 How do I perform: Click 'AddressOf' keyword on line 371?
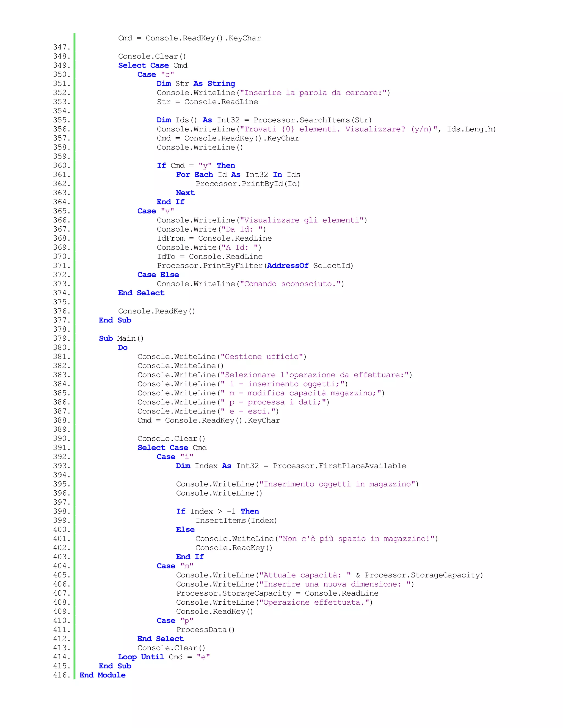pyautogui.click(x=288, y=266)
